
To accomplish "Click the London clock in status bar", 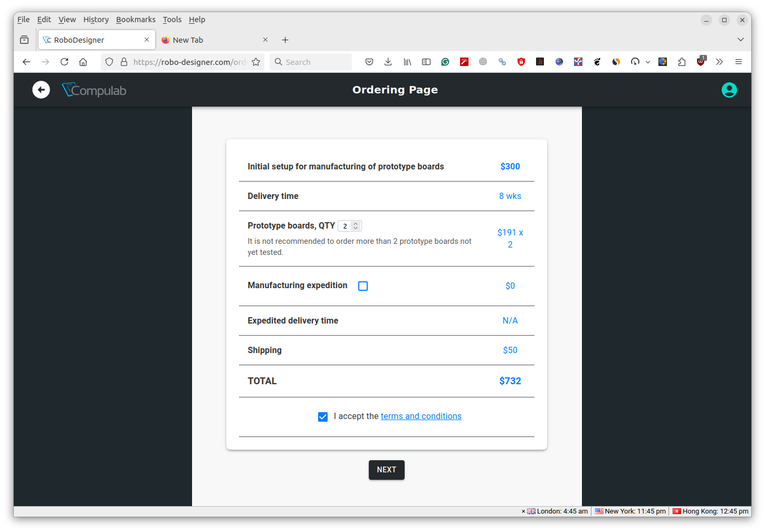I will point(558,511).
